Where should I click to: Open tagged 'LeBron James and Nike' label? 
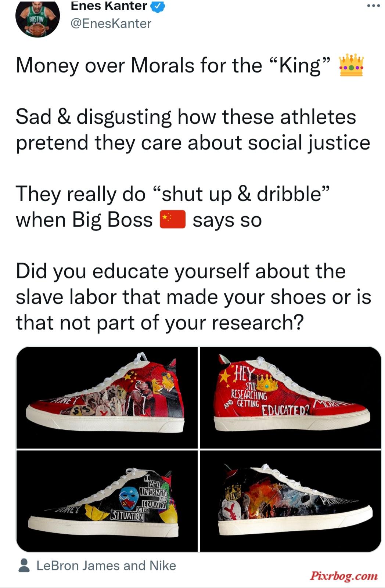pos(106,566)
